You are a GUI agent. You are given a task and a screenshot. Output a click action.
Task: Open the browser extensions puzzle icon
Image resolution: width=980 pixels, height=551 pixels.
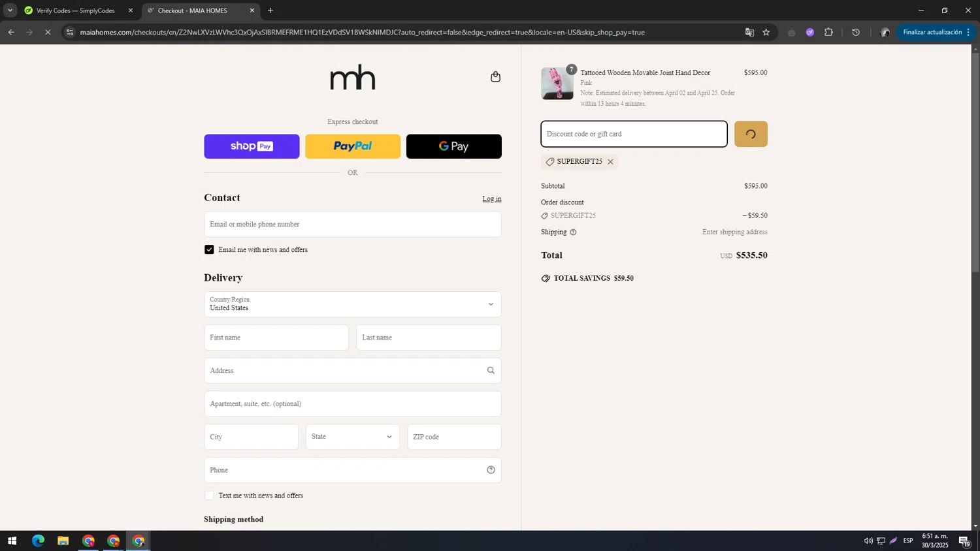[828, 32]
